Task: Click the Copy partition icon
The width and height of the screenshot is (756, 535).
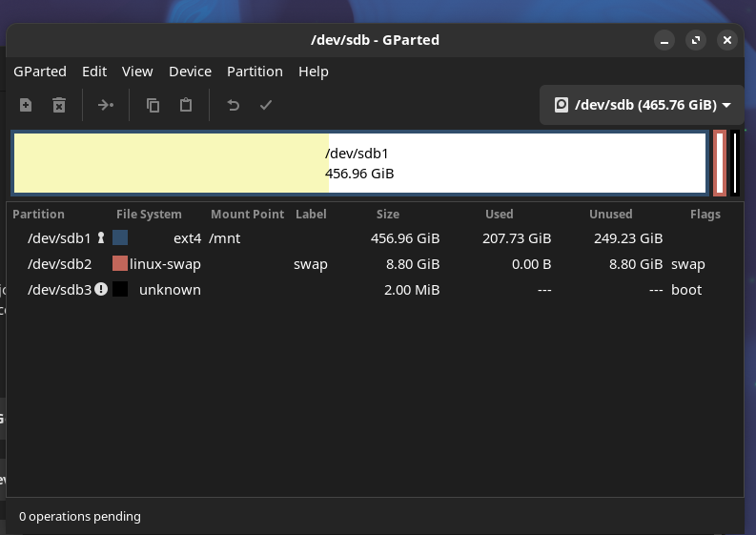Action: tap(153, 105)
